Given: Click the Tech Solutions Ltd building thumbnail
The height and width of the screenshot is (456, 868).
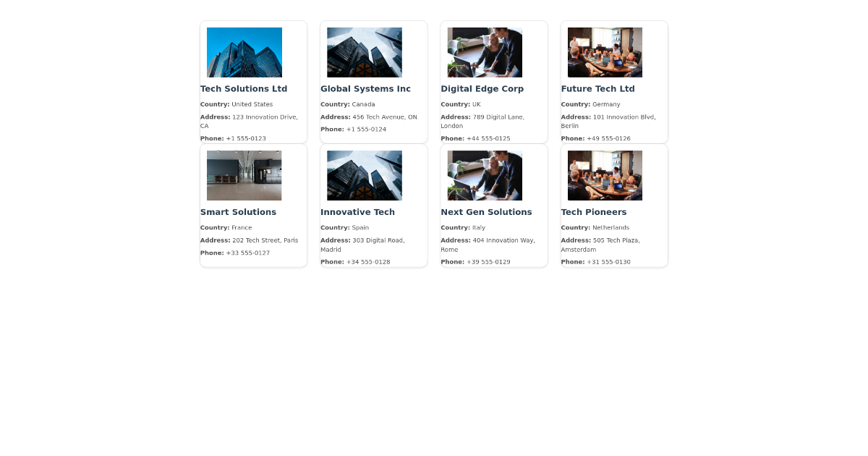Looking at the screenshot, I should pos(244,52).
